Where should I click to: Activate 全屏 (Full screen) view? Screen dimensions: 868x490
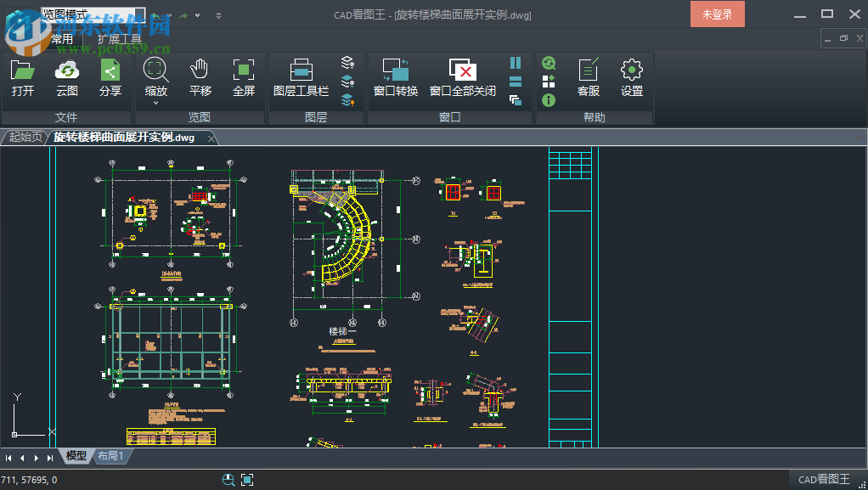pyautogui.click(x=244, y=76)
